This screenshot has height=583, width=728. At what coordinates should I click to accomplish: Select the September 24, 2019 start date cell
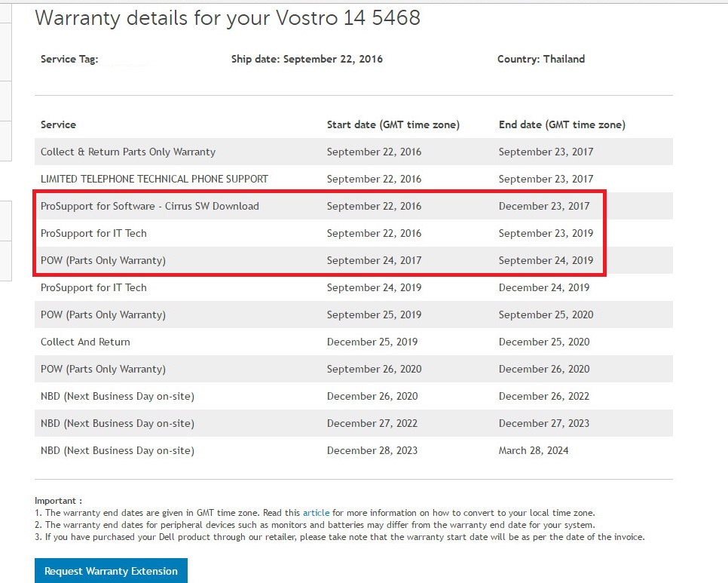click(x=374, y=287)
